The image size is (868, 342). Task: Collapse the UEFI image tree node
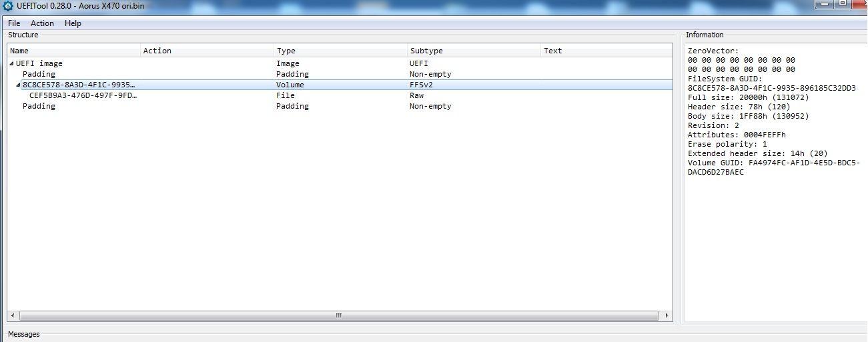click(12, 64)
